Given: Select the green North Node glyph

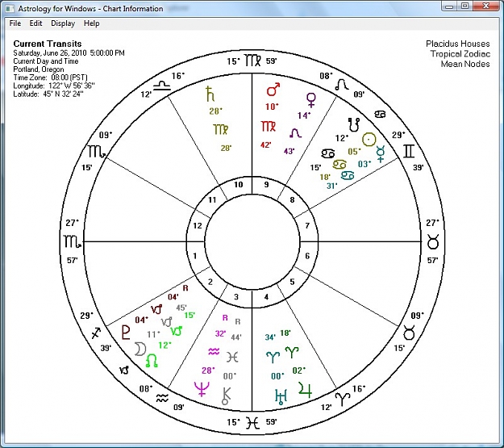Looking at the screenshot, I should pos(152,361).
